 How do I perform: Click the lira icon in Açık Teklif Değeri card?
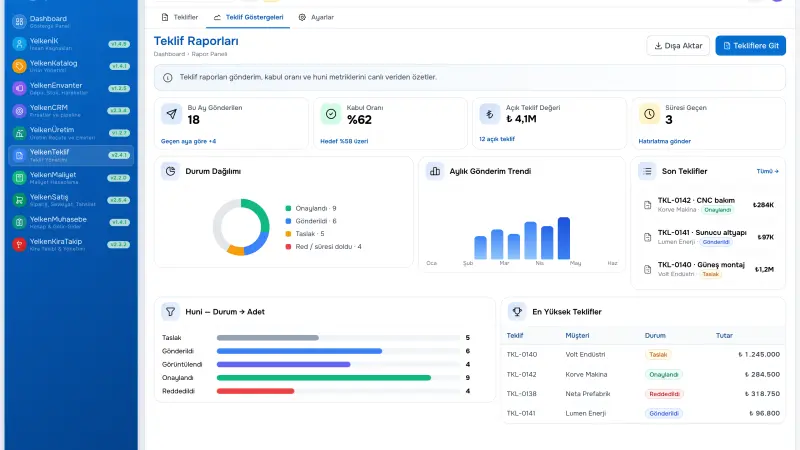(490, 114)
